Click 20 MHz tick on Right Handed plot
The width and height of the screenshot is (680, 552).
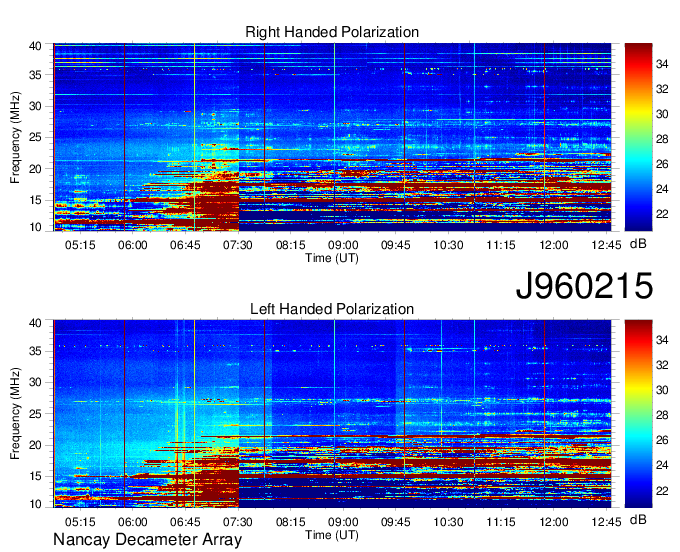click(35, 169)
